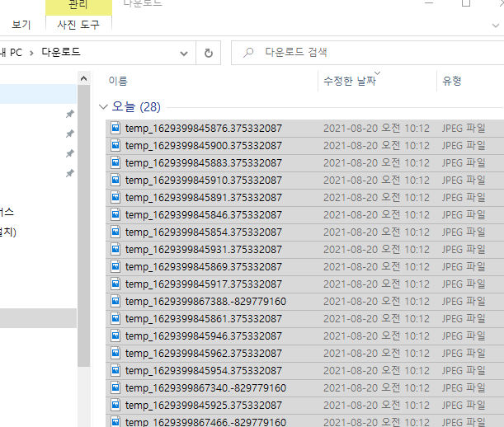Screen dimensions: 504x427
Task: Click the 오늘 (28) group header
Action: pos(136,106)
